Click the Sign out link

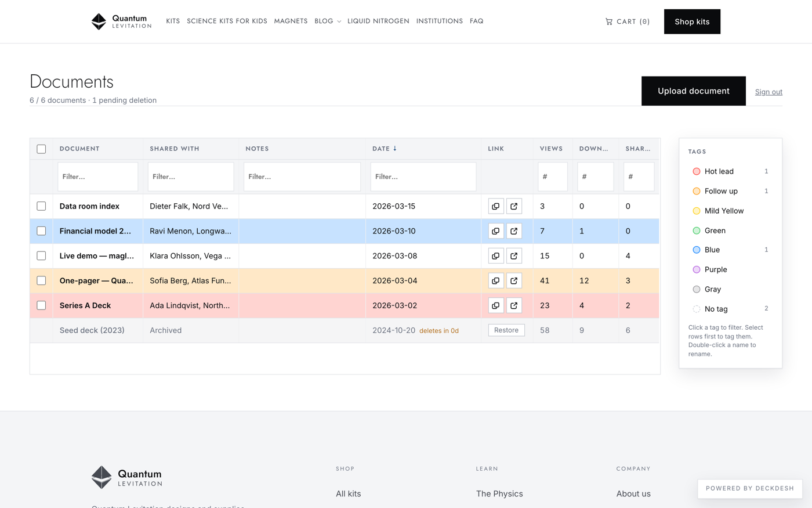pyautogui.click(x=768, y=92)
